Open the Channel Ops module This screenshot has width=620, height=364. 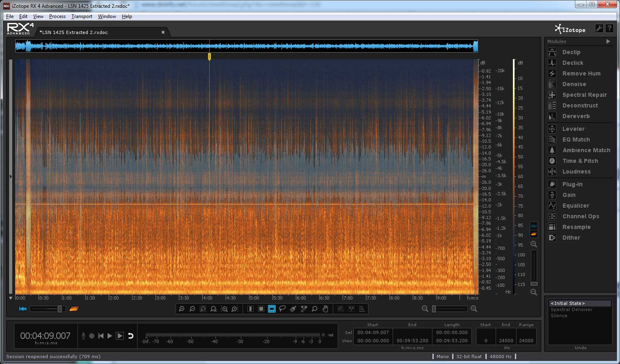pyautogui.click(x=580, y=216)
